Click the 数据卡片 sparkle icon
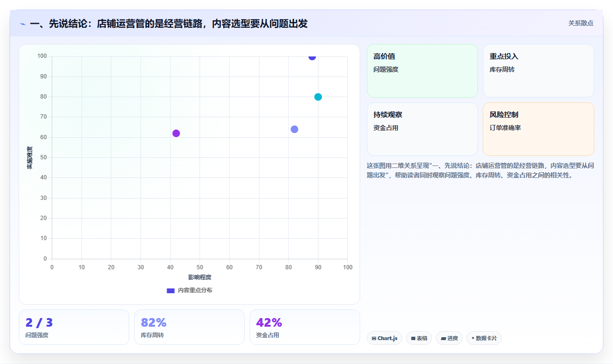Image resolution: width=613 pixels, height=364 pixels. [x=473, y=338]
